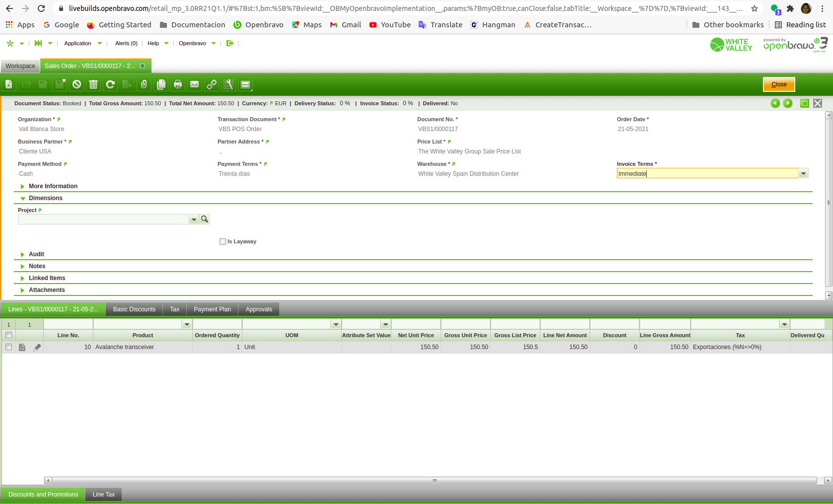Sort lines by Product column header
This screenshot has width=833, height=504.
[x=143, y=335]
